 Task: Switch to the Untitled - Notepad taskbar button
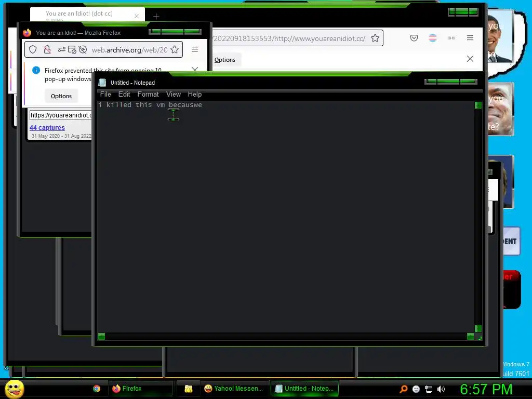click(304, 389)
